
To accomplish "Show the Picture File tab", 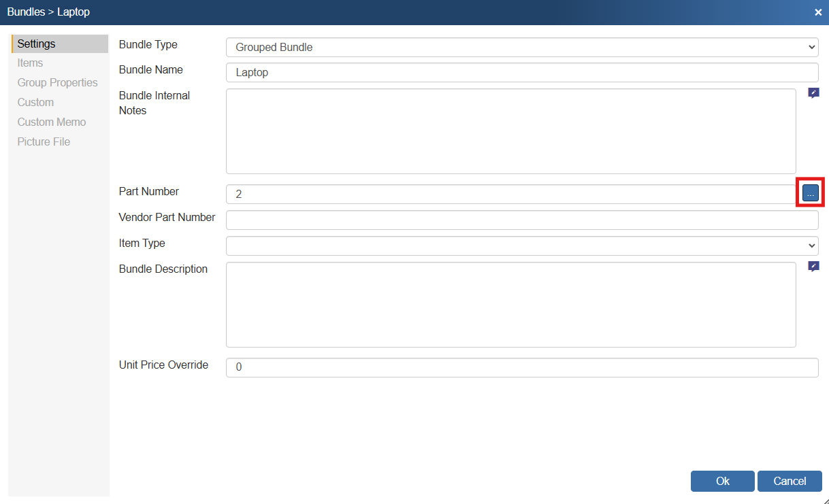I will [44, 142].
